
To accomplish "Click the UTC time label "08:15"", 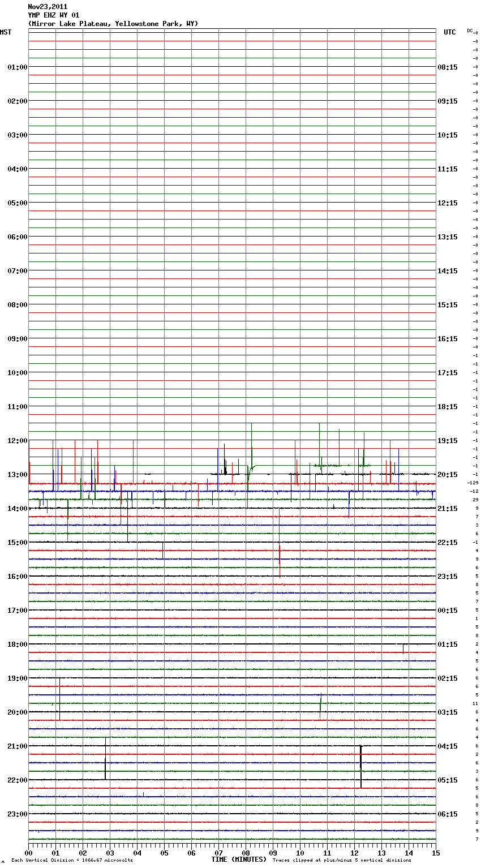I will (x=448, y=67).
